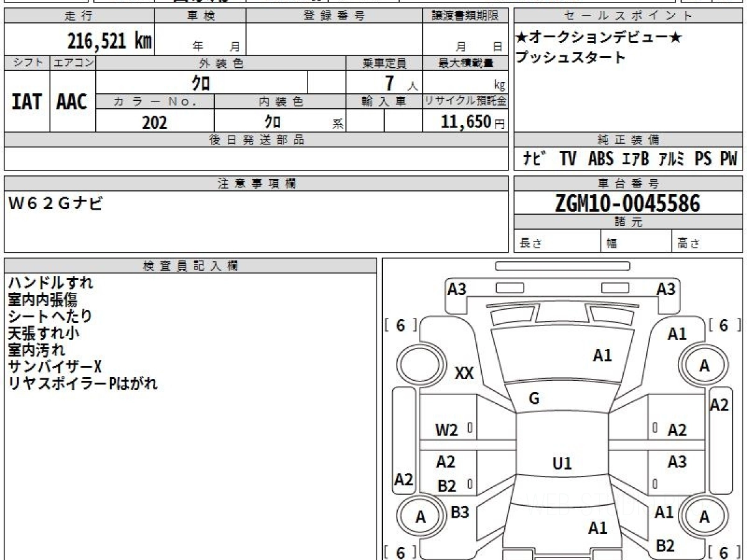
Task: Select the 走行 header cell
Action: pos(79,16)
